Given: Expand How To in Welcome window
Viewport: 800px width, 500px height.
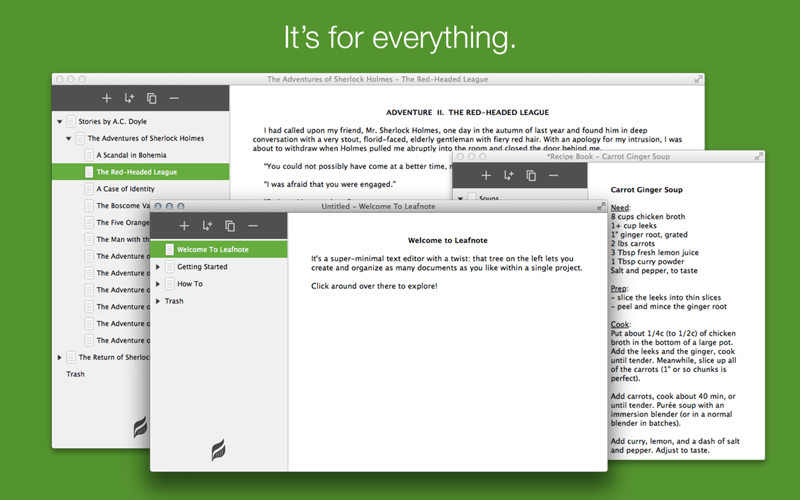Looking at the screenshot, I should (x=158, y=284).
